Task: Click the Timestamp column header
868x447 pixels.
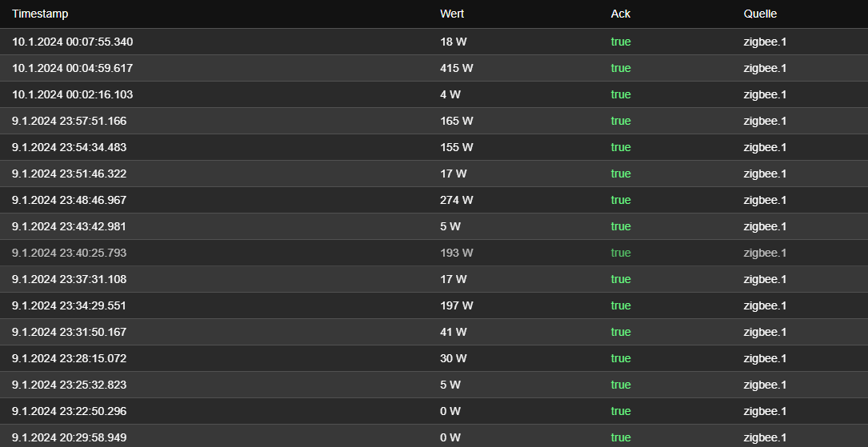Action: [40, 14]
